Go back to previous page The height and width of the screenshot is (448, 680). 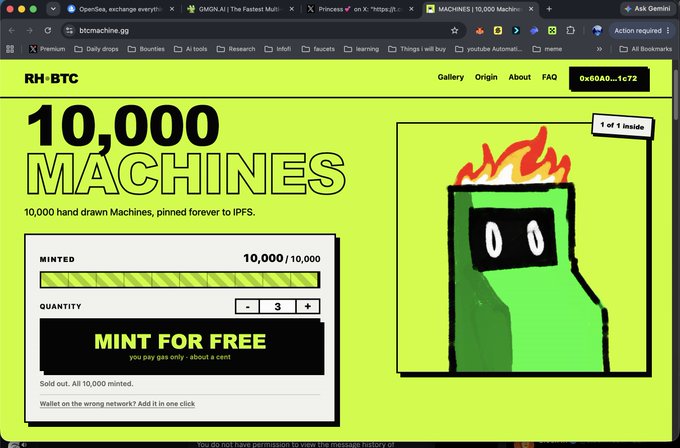tap(12, 30)
